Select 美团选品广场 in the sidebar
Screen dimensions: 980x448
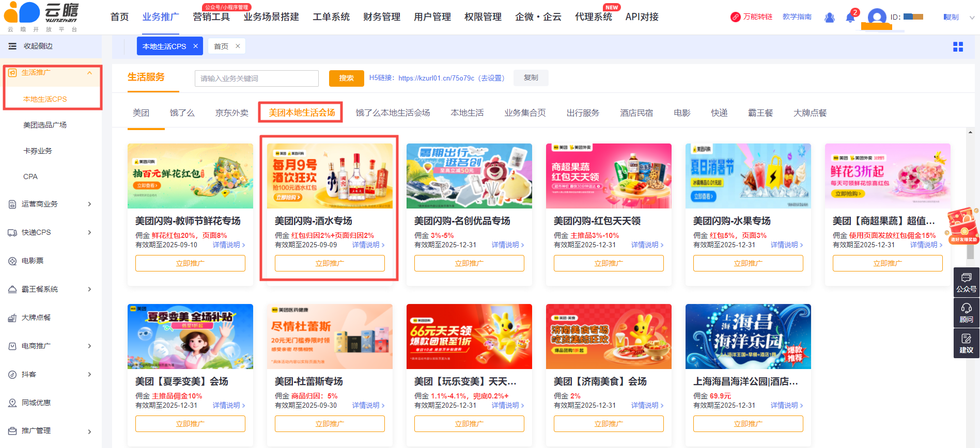click(x=45, y=125)
